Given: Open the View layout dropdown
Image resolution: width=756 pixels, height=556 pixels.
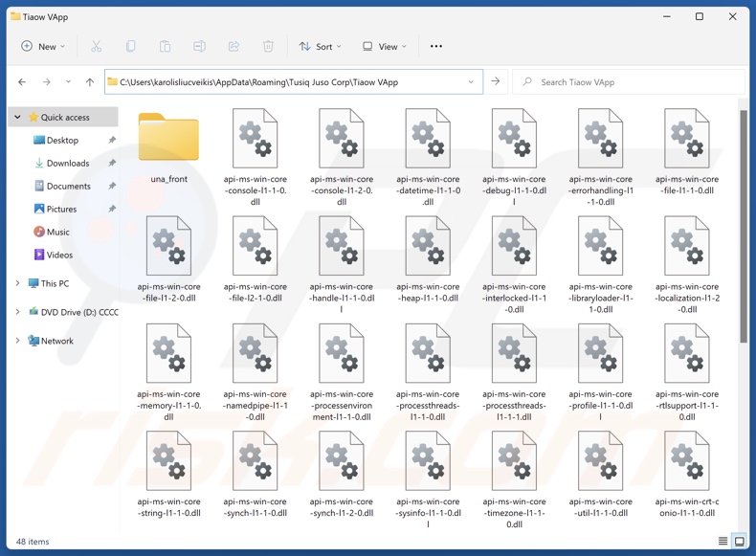Looking at the screenshot, I should [x=385, y=46].
